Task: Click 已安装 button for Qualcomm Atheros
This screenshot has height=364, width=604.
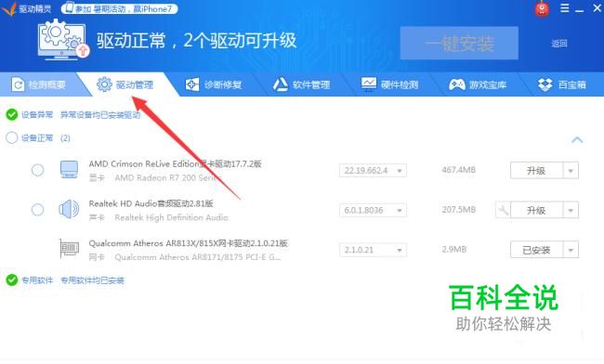Action: pos(536,250)
